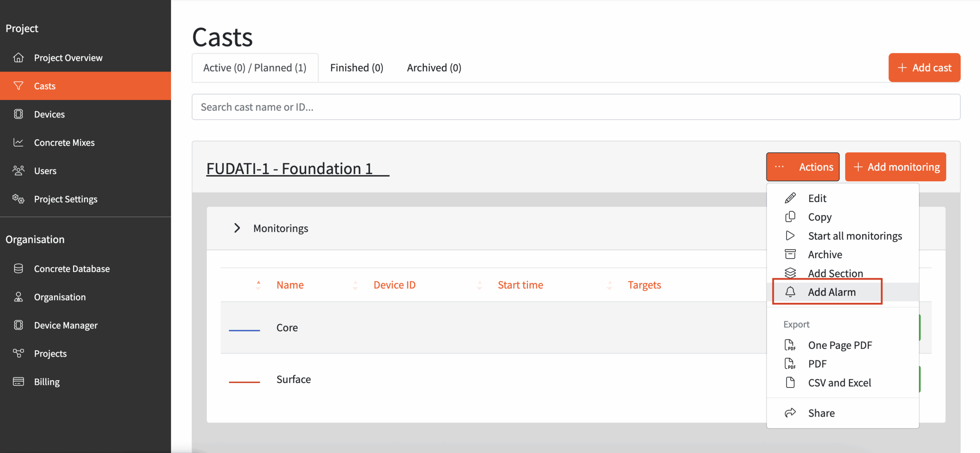Click the Add Alarm bell icon
This screenshot has height=453, width=980.
click(790, 292)
